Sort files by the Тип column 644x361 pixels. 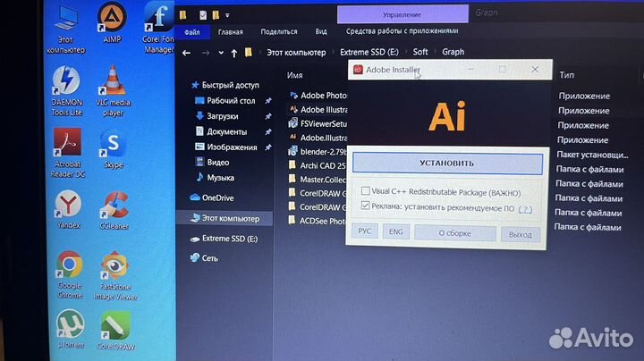point(567,75)
